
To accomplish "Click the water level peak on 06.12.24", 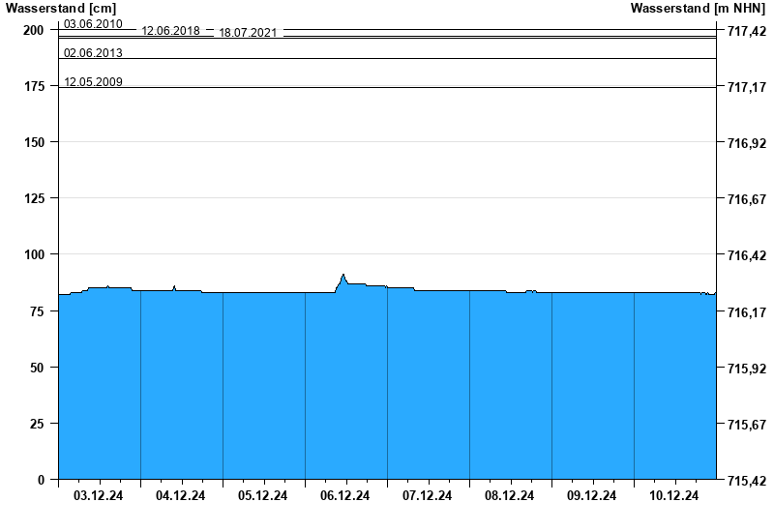I will 343,276.
